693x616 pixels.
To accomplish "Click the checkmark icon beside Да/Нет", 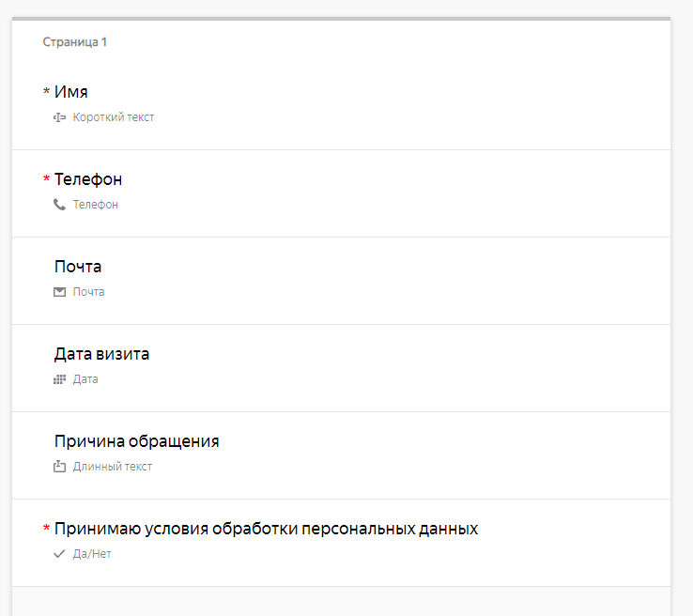I will (60, 554).
